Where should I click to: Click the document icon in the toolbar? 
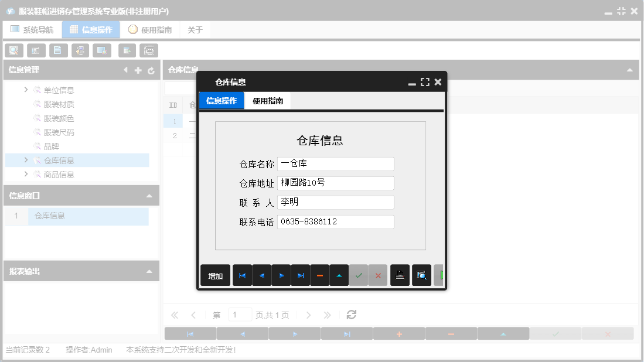pyautogui.click(x=58, y=50)
